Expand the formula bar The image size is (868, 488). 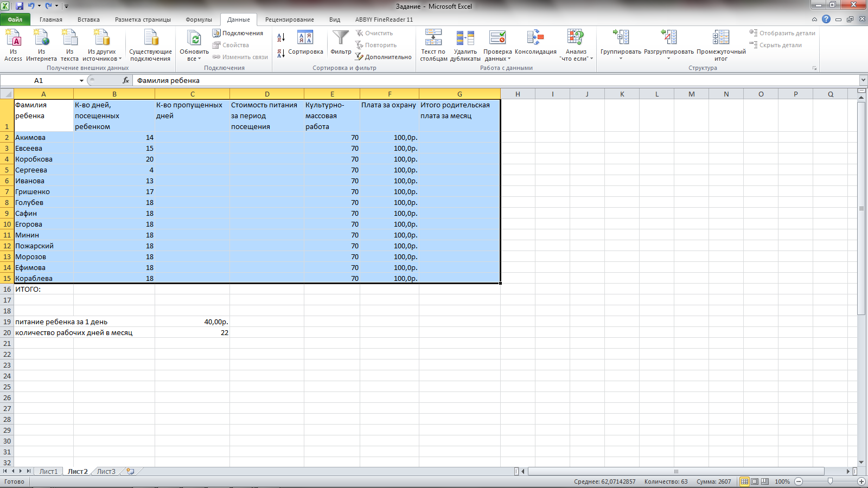coord(863,80)
